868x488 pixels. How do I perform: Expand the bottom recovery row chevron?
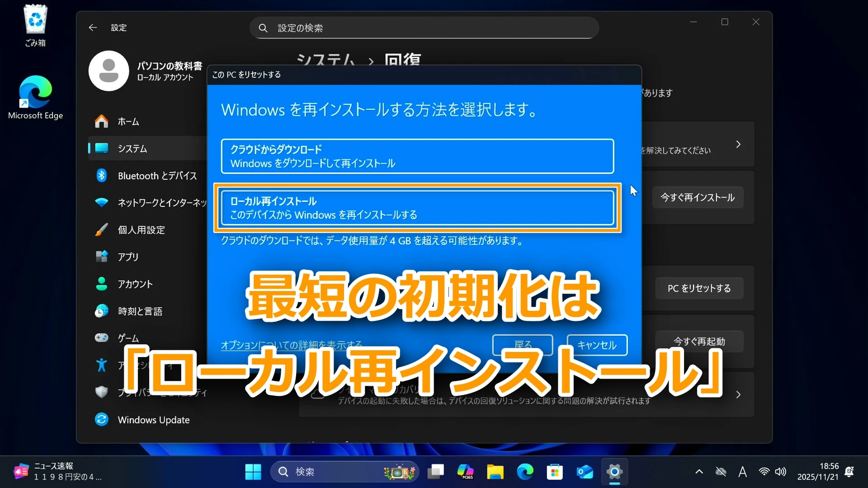point(738,394)
